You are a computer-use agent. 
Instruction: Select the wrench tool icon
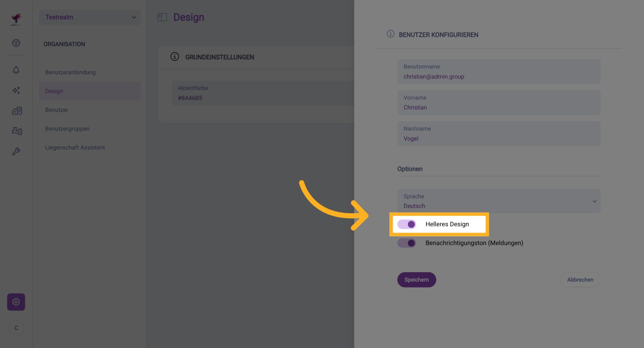(x=16, y=151)
